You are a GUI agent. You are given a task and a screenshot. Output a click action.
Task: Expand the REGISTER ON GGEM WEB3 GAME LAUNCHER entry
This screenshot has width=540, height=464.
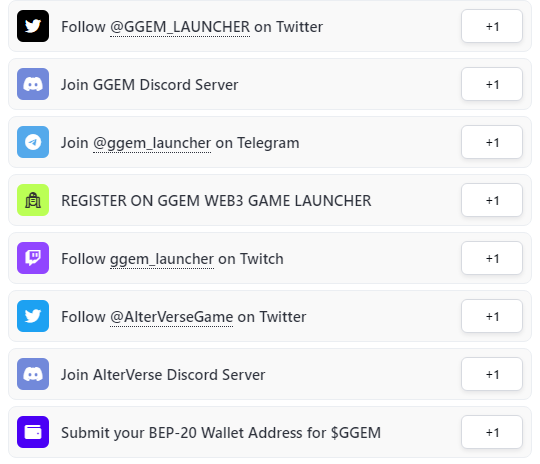point(270,200)
